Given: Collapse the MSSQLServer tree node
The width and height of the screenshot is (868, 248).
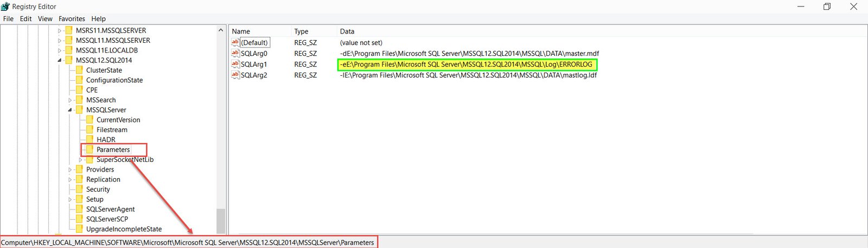Looking at the screenshot, I should [70, 110].
